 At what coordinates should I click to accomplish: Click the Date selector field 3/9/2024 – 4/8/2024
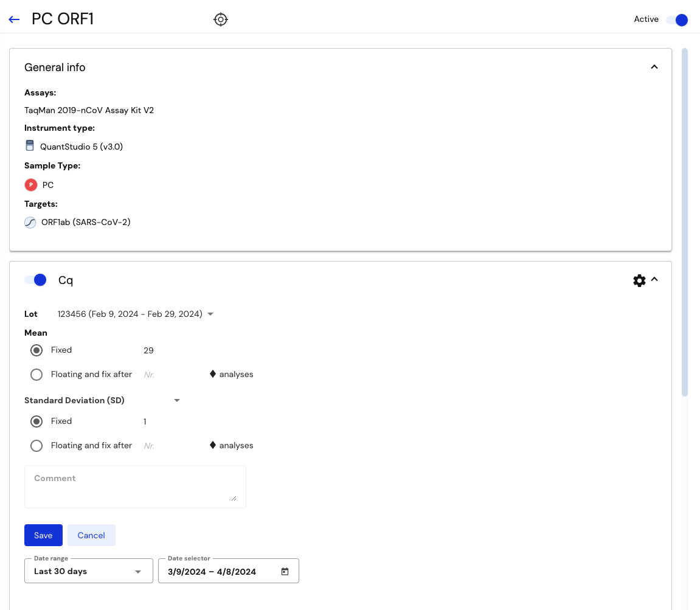coord(229,571)
